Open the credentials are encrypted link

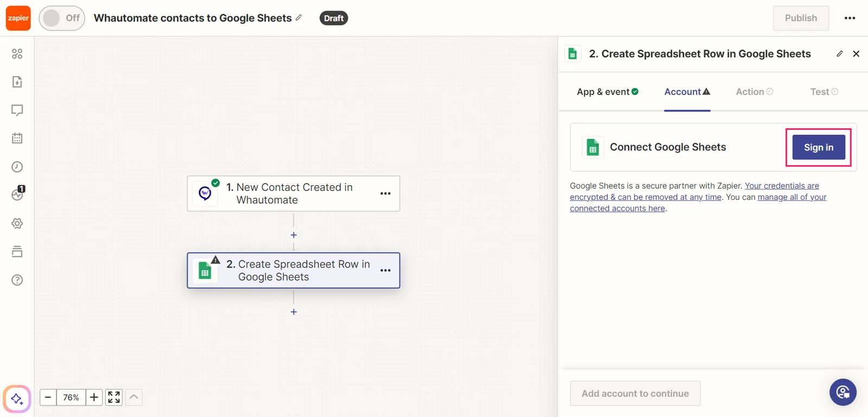(694, 191)
